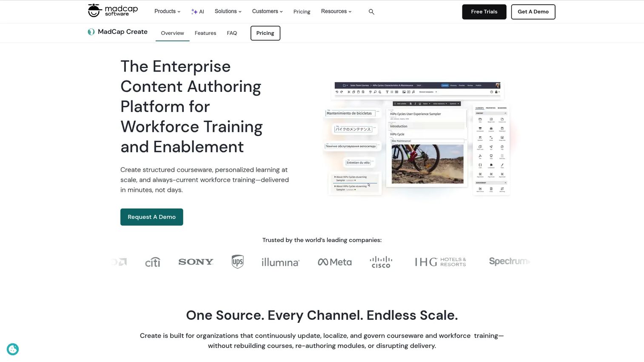
Task: Click the mountain bike photo in preview
Action: (427, 164)
